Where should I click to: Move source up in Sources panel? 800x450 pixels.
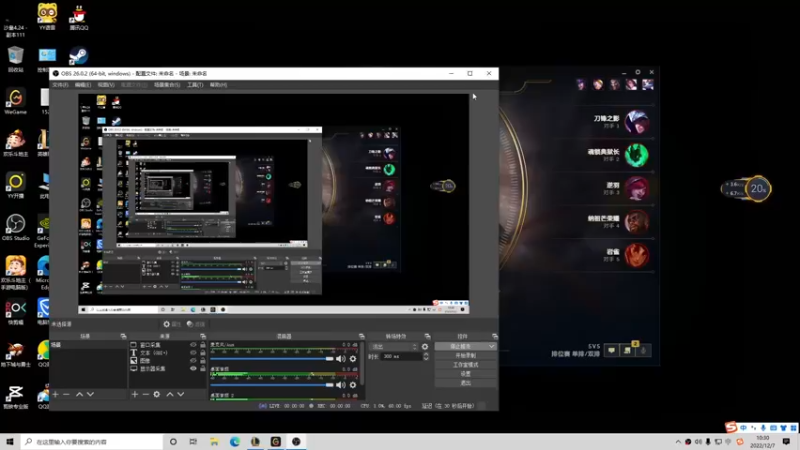[170, 394]
